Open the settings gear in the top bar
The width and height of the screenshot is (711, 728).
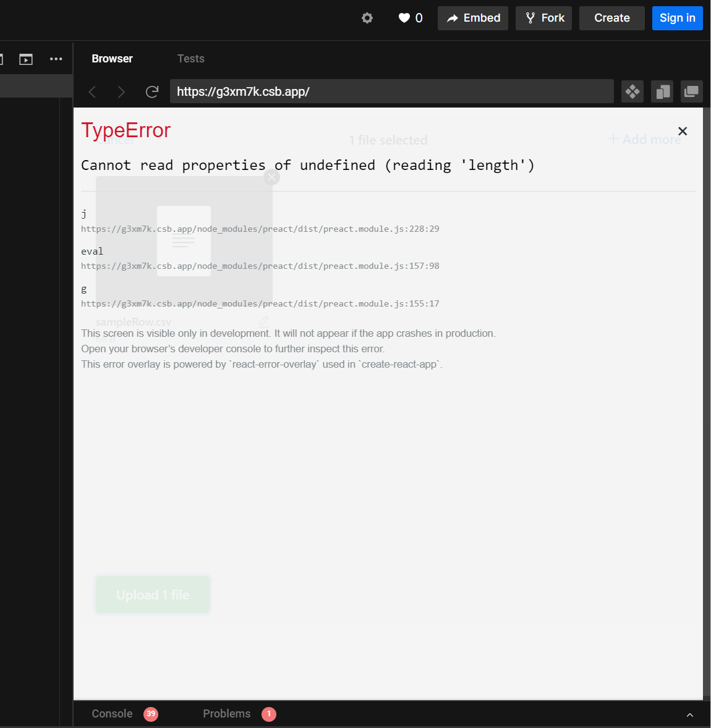click(367, 18)
